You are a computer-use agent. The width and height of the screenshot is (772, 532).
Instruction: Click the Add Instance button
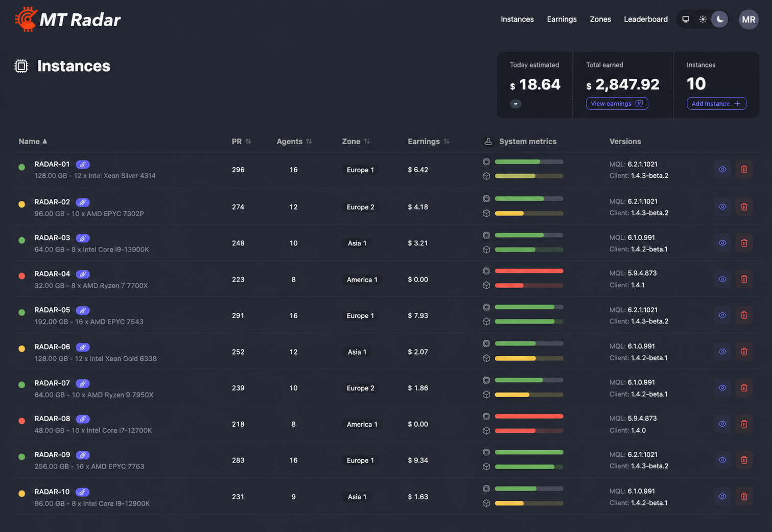point(716,104)
